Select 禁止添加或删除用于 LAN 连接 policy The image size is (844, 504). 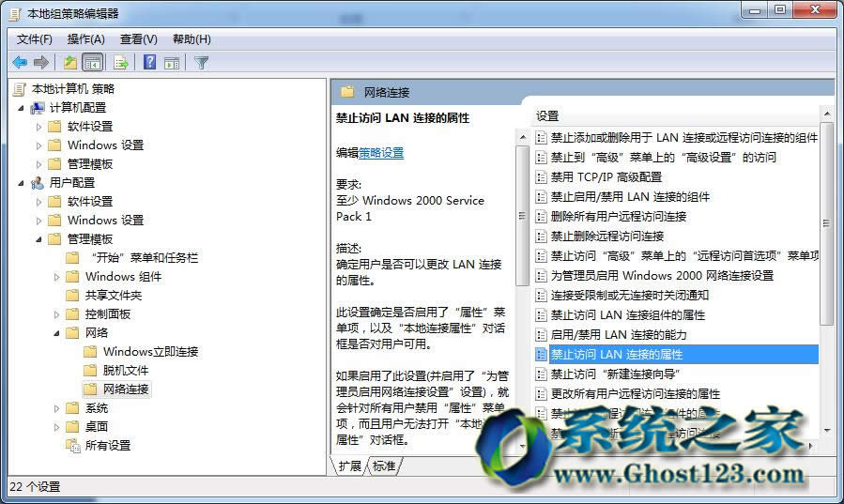coord(684,138)
